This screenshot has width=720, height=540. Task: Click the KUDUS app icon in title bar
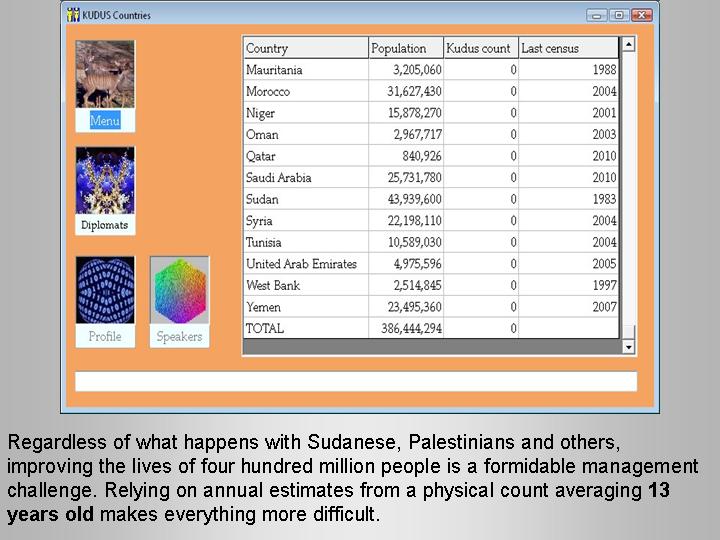(73, 15)
